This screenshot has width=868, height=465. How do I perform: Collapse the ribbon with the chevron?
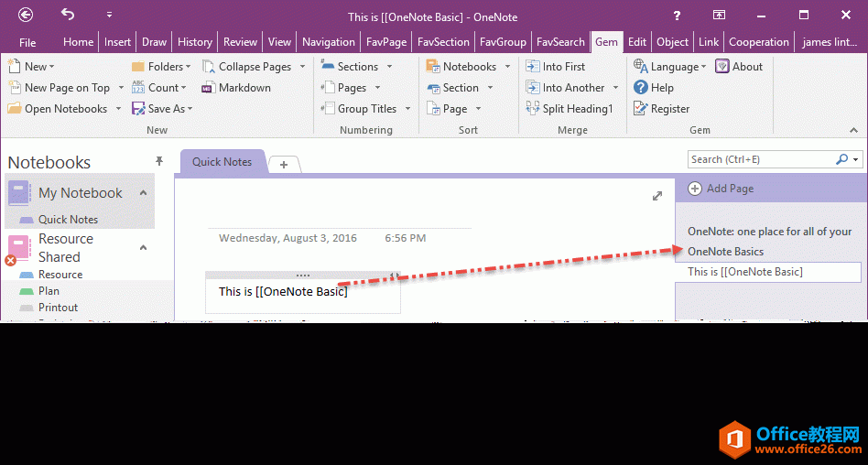click(x=854, y=130)
